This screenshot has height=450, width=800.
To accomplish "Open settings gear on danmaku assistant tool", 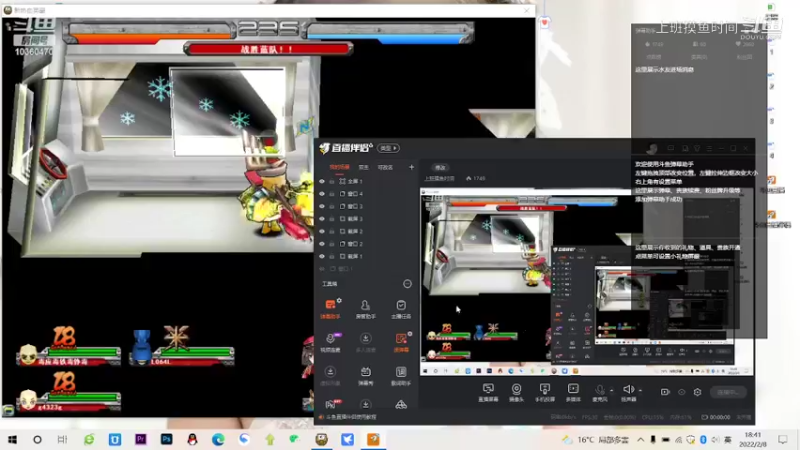I will pos(339,301).
